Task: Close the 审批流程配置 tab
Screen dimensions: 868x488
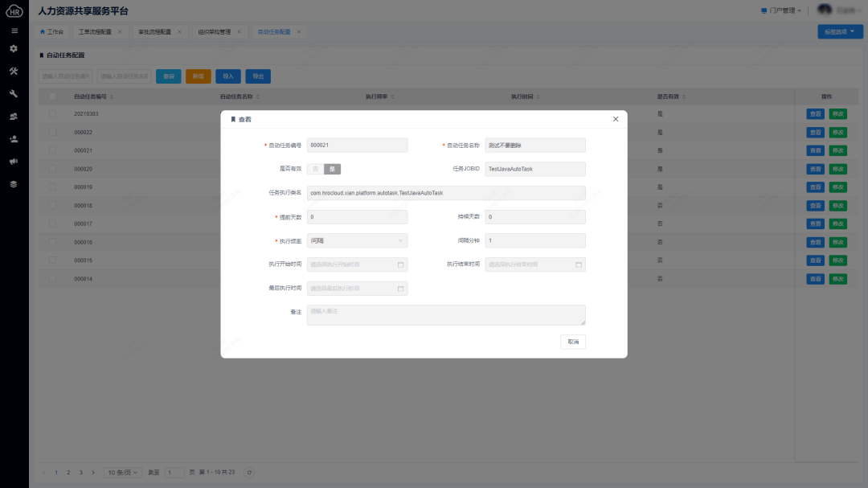Action: tap(179, 31)
